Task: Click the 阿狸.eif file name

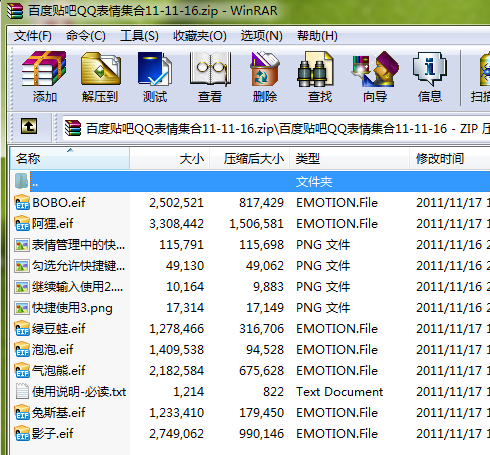Action: tap(53, 224)
